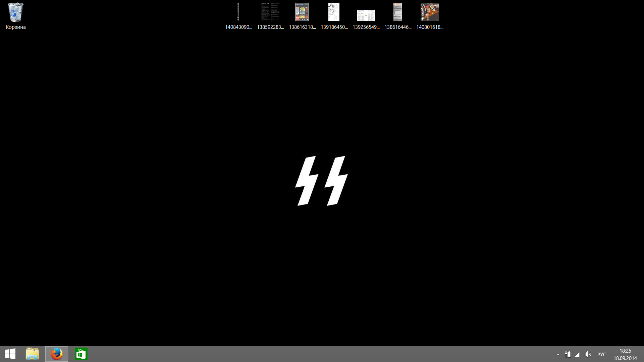
Task: Click the speaker volume tray icon
Action: (588, 354)
